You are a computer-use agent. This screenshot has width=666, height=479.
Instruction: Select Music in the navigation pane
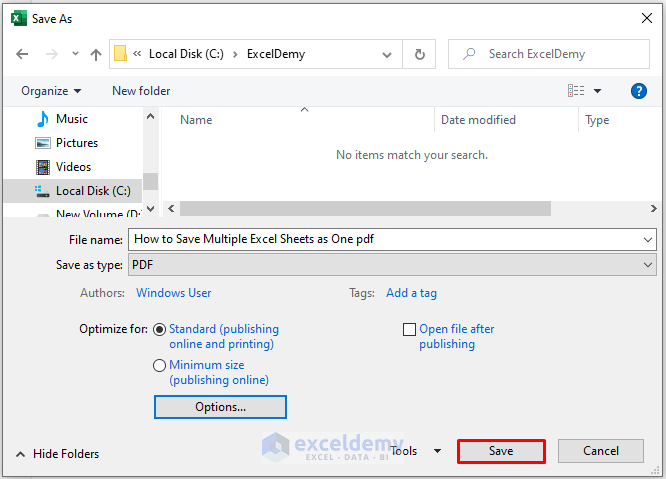[72, 119]
